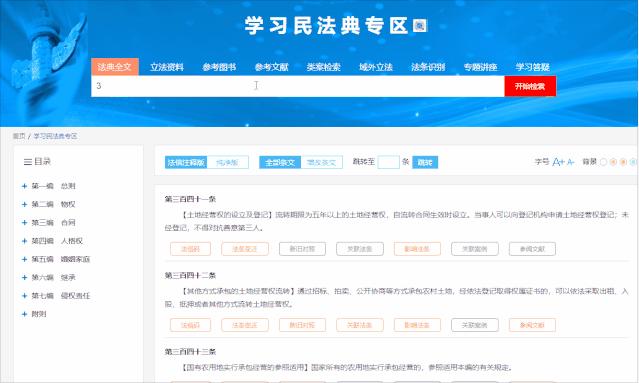Click 关联案例 under 第三百四十二条

click(475, 325)
